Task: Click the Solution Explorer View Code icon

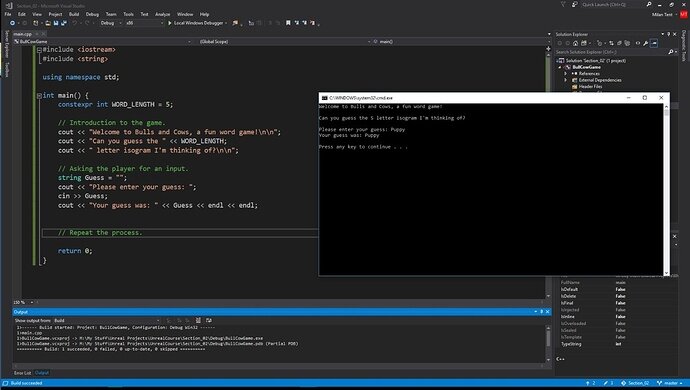Action: click(x=638, y=43)
